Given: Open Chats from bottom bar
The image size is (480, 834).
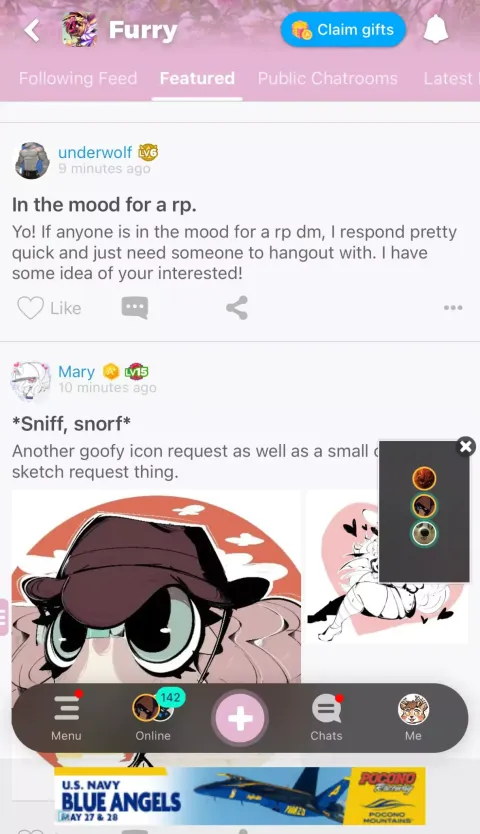Looking at the screenshot, I should pos(326,718).
